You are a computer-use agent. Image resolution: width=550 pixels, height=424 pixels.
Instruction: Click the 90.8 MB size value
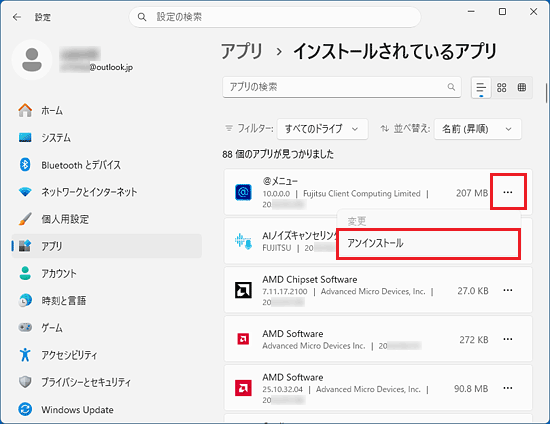coord(471,389)
